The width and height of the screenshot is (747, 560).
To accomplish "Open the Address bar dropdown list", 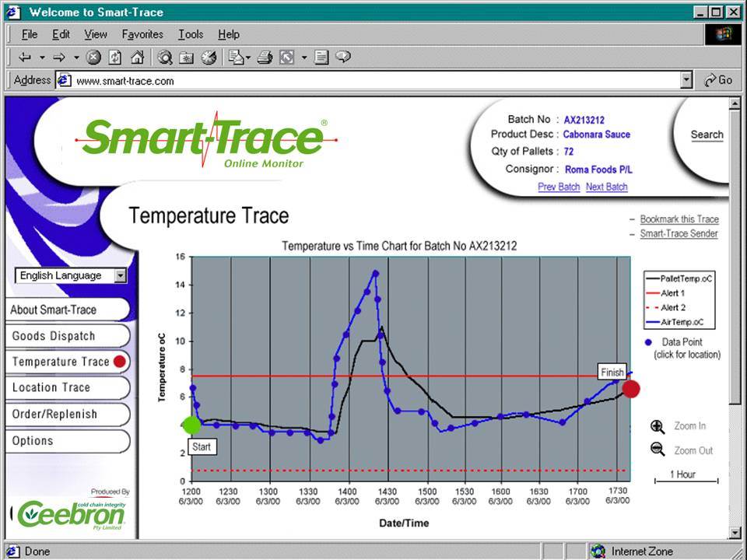I will coord(686,80).
